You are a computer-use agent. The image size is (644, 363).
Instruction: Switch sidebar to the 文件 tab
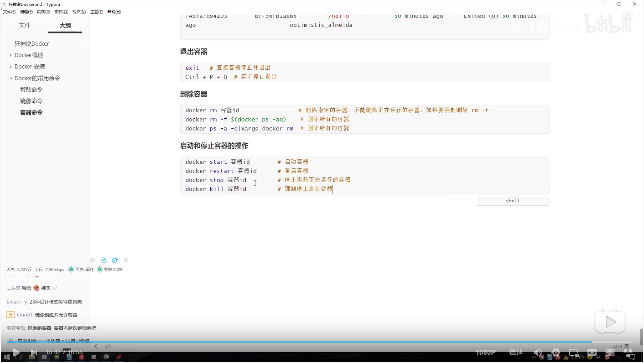pos(25,26)
